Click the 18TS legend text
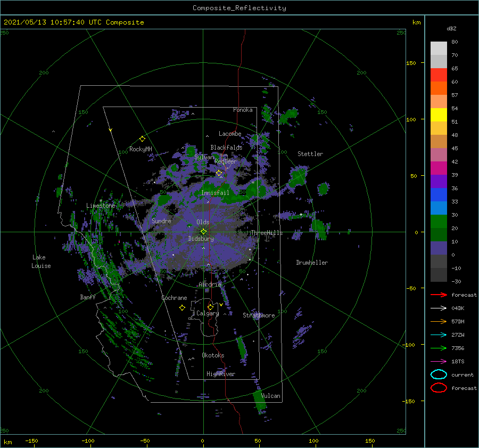The height and width of the screenshot is (448, 479). [458, 362]
